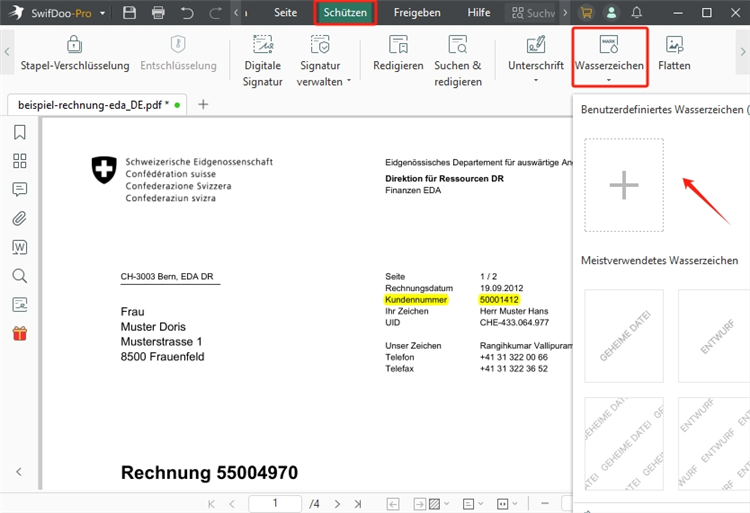Switch to the Freigeben tab
Viewport: 750px width, 513px height.
coord(417,12)
